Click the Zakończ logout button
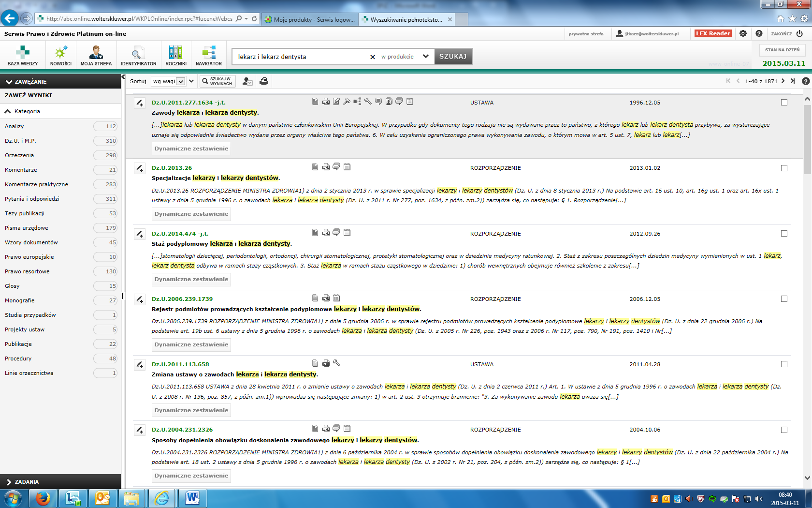Screen dimensions: 812x508 click(787, 33)
